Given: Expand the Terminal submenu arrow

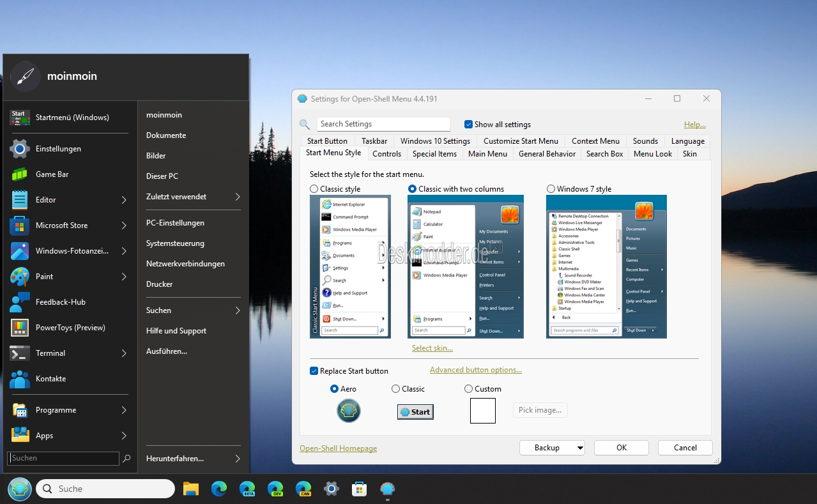Looking at the screenshot, I should (x=124, y=353).
